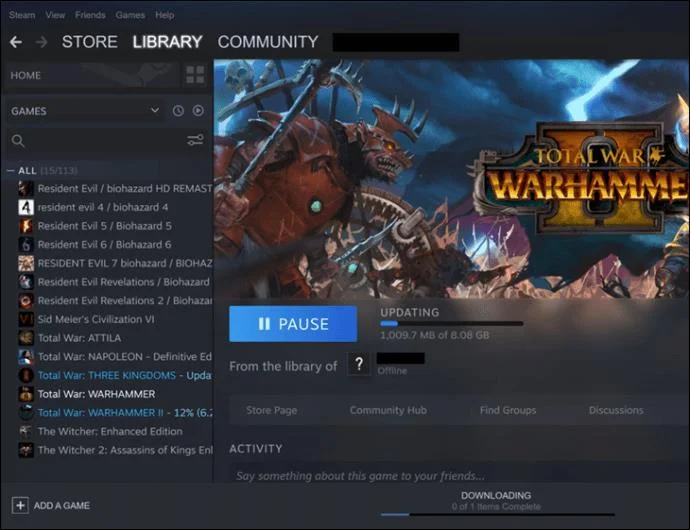Image resolution: width=690 pixels, height=530 pixels.
Task: Click the bottom downloads progress bar
Action: 498,514
